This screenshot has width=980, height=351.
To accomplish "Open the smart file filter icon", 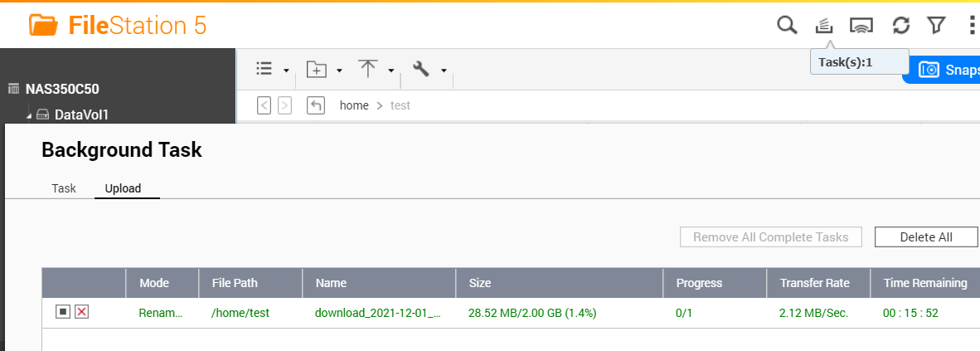I will [935, 26].
